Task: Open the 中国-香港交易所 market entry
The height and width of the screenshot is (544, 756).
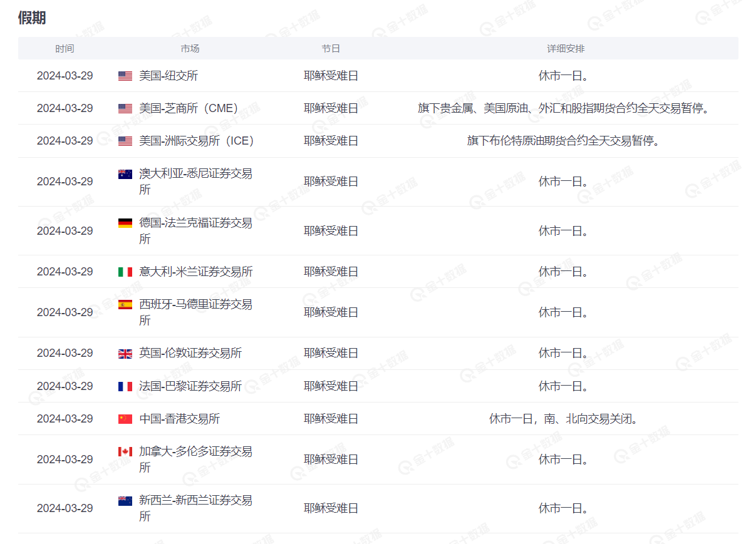Action: (x=180, y=419)
